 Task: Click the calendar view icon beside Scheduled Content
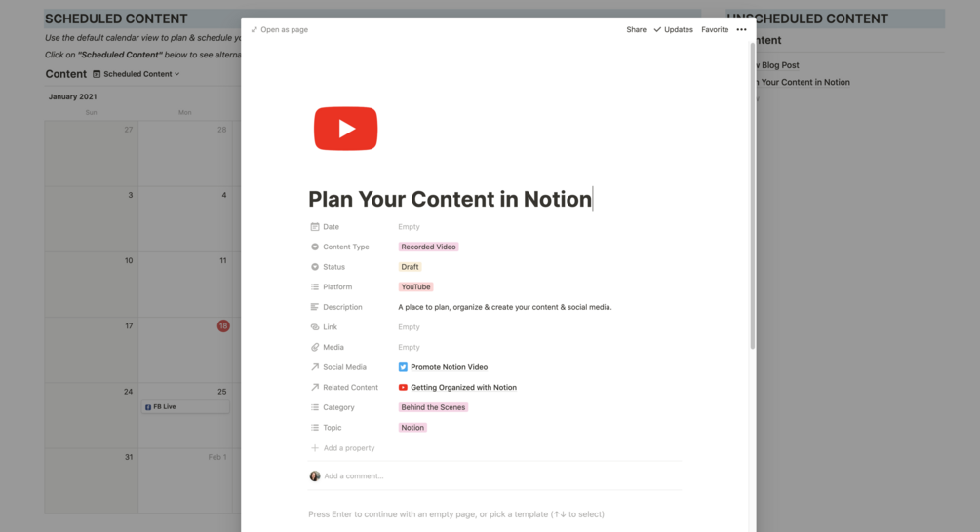click(97, 74)
